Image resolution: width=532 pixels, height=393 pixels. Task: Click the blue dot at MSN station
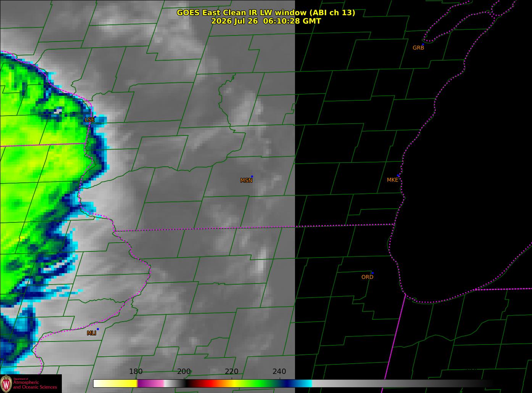click(x=252, y=176)
